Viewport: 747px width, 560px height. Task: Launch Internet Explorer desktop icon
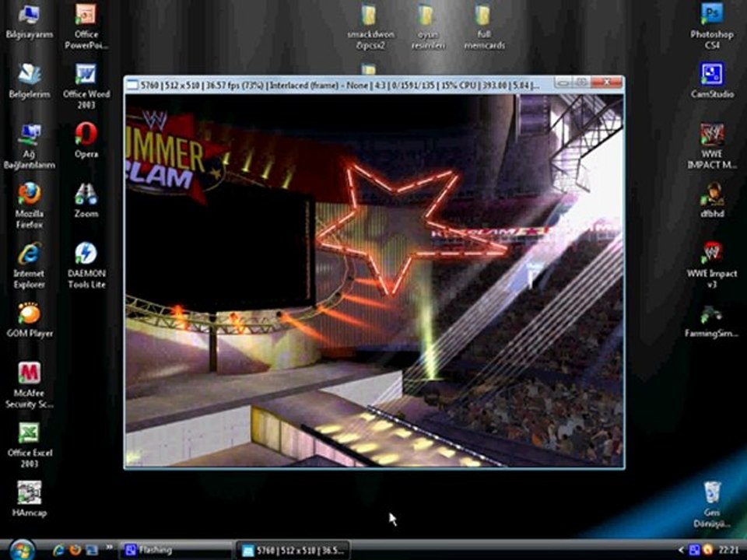point(29,265)
